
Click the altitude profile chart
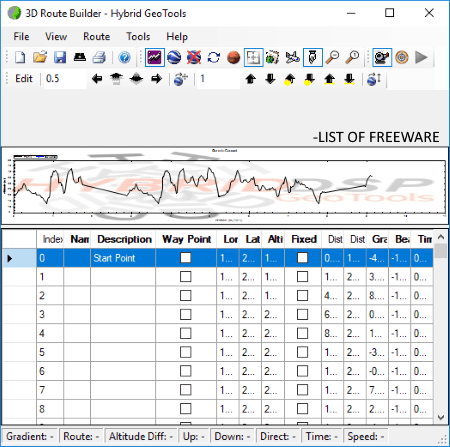point(224,186)
